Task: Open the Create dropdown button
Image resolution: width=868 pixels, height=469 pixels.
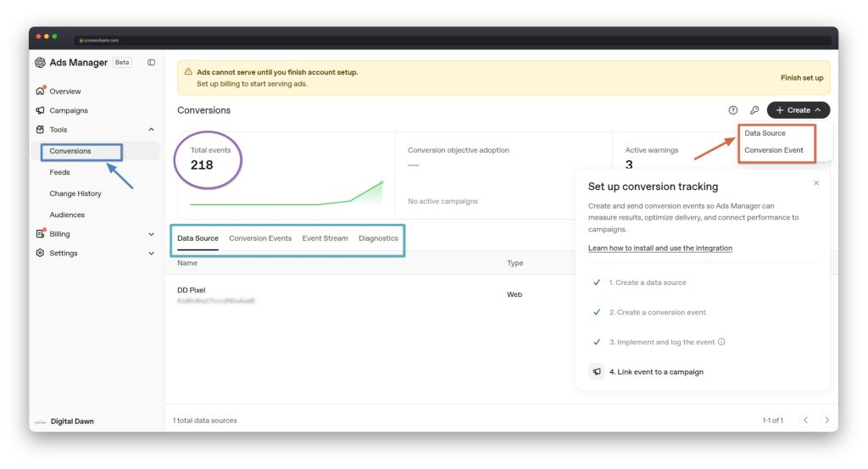Action: [x=798, y=110]
